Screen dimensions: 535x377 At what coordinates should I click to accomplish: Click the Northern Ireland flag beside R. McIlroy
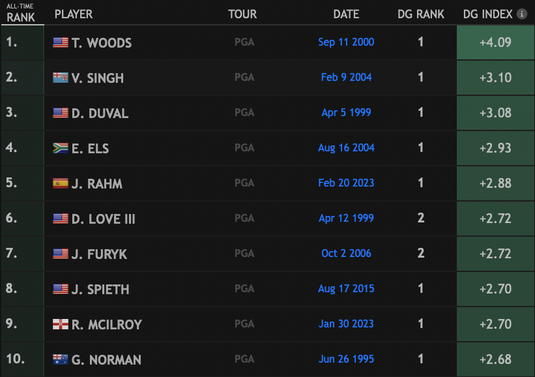tap(60, 324)
